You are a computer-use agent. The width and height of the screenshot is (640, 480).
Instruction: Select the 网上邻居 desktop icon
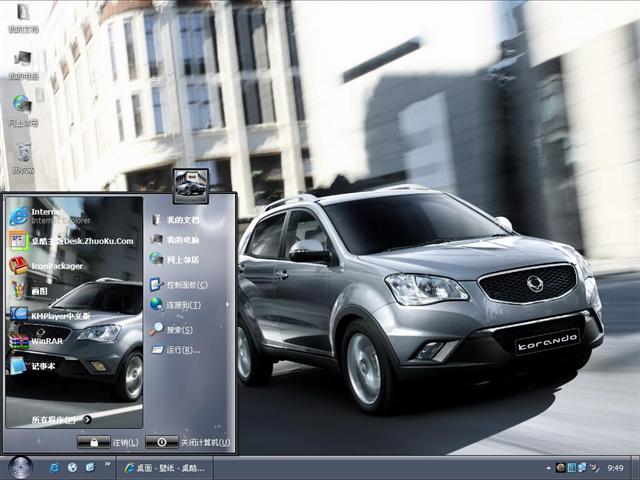pos(22,108)
